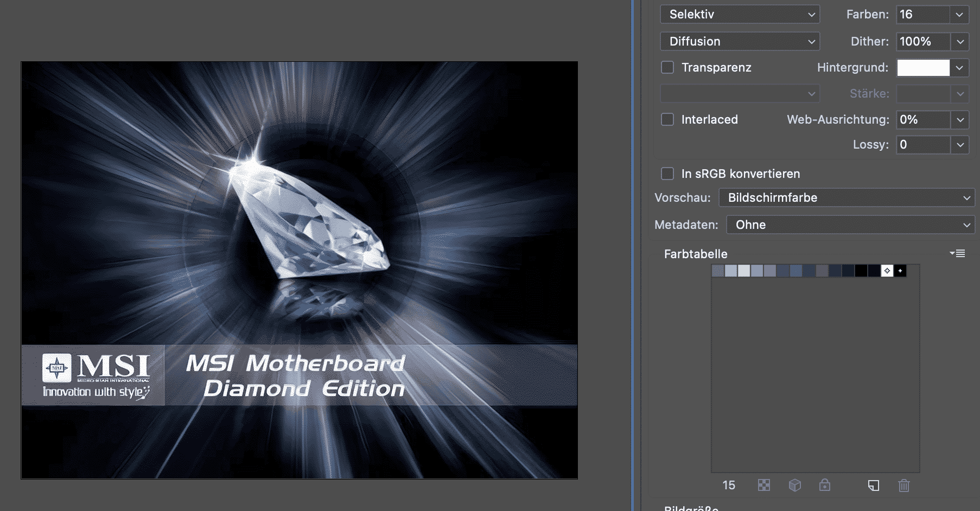Open the Farbtabelle panel flyout menu icon
980x511 pixels.
point(957,253)
